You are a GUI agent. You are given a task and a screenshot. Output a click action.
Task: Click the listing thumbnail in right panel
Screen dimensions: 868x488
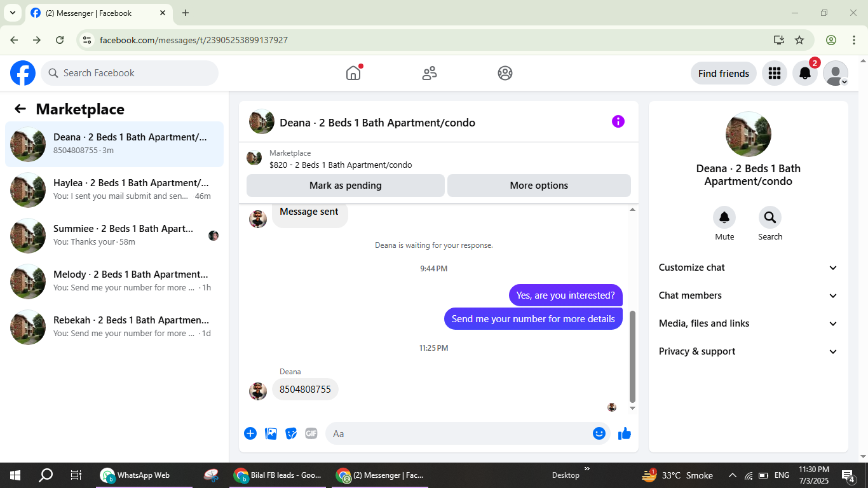pos(749,135)
